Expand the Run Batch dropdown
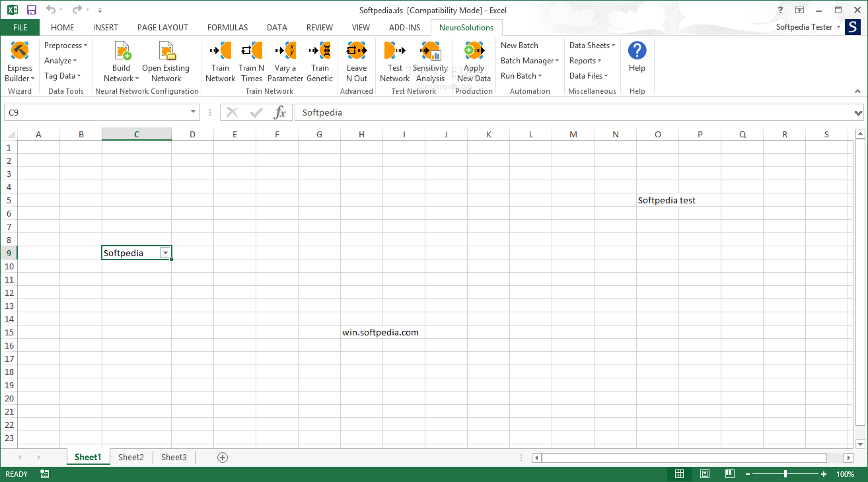The height and width of the screenshot is (482, 868). (521, 76)
